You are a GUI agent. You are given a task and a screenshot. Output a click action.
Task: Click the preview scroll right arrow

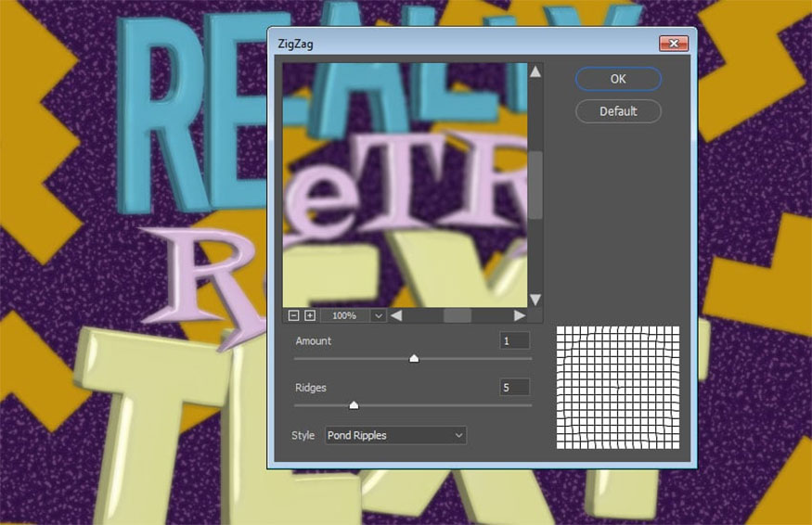tap(520, 315)
